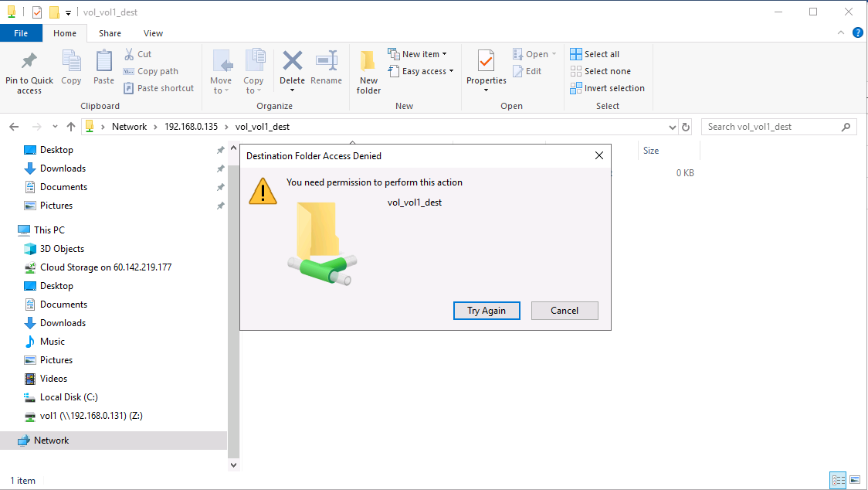Click Select all
Viewport: 868px width, 490px height.
(x=595, y=54)
